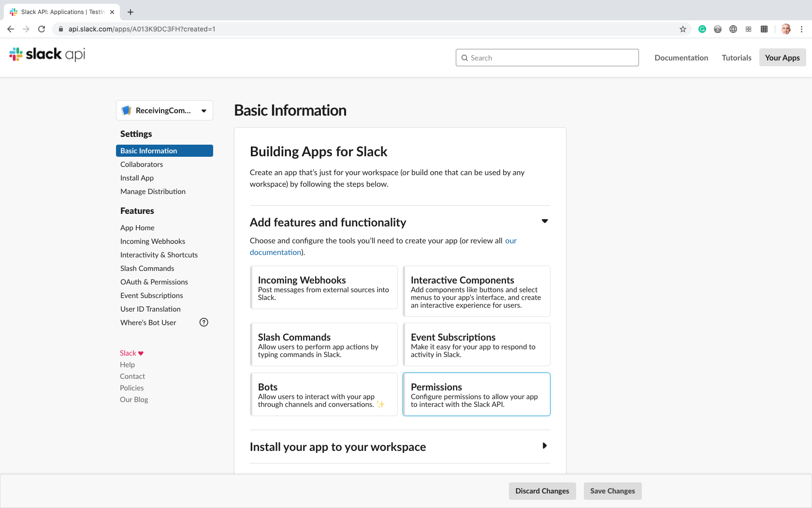Select the Permissions feature card

click(477, 394)
